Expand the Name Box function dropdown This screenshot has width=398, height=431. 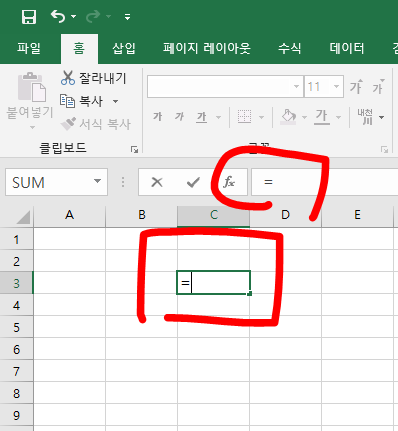click(97, 182)
